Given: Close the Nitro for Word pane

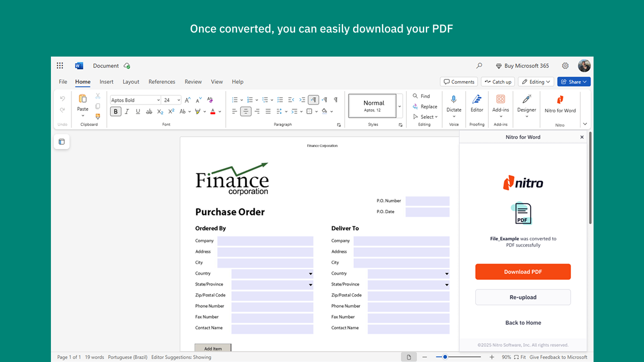Looking at the screenshot, I should click(582, 137).
